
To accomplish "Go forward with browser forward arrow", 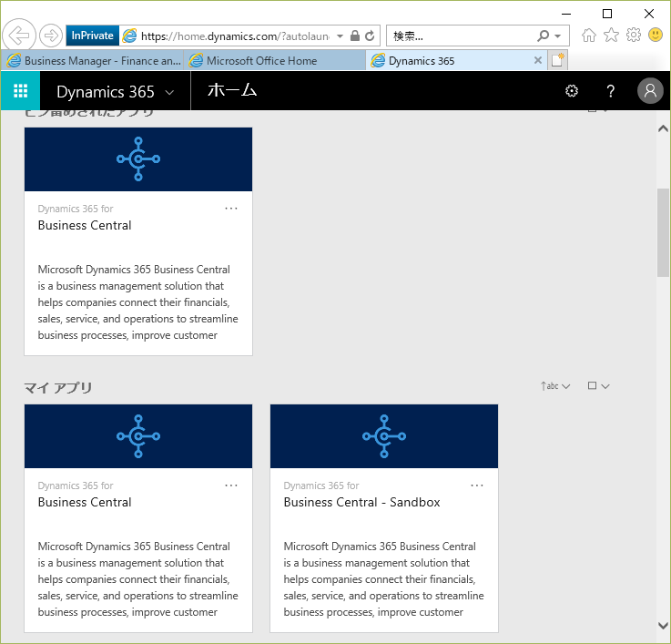I will 50,36.
